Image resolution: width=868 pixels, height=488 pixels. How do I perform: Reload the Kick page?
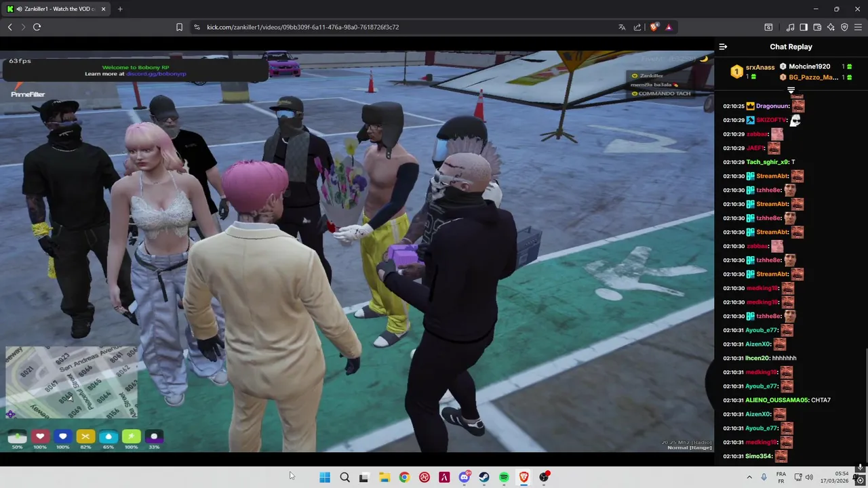coord(37,27)
